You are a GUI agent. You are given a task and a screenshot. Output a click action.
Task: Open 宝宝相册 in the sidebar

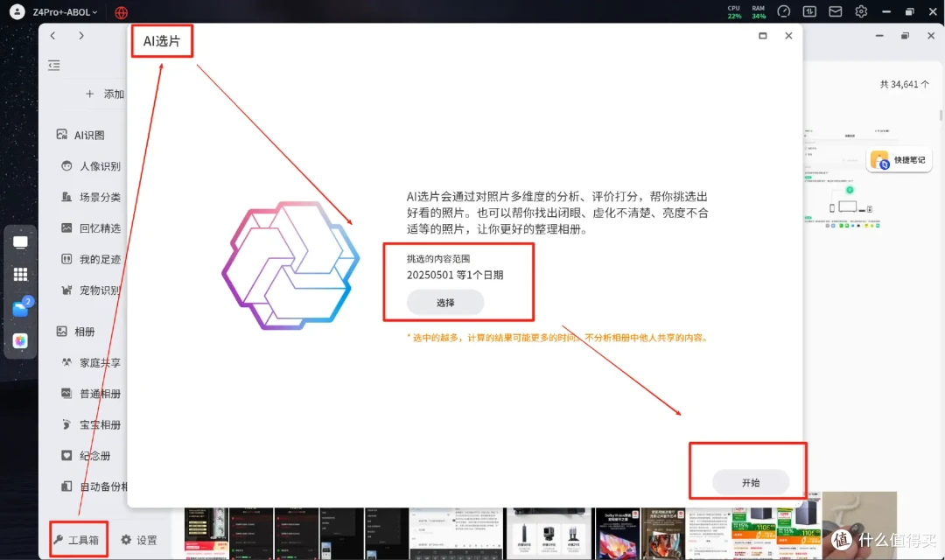click(x=91, y=424)
